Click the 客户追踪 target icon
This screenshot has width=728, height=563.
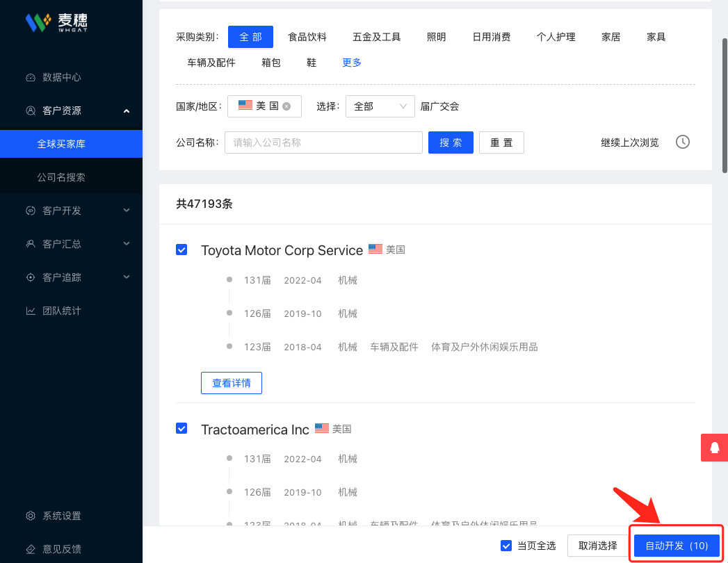(31, 277)
